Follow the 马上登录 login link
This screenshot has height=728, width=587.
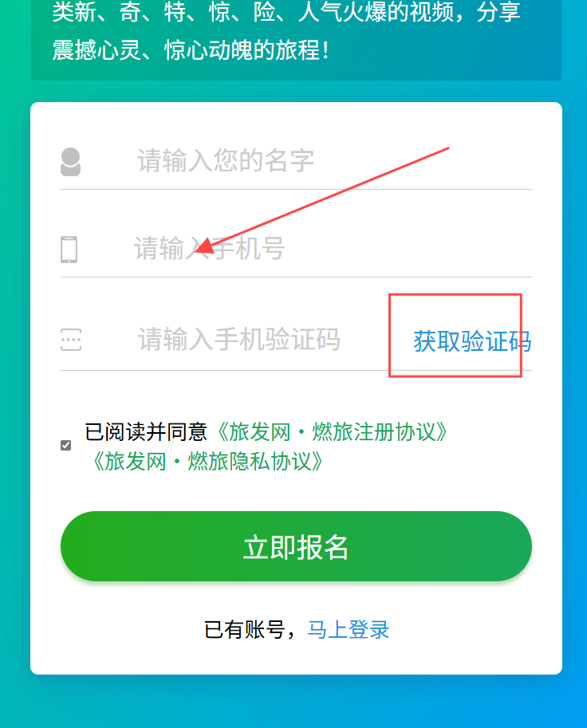[349, 630]
